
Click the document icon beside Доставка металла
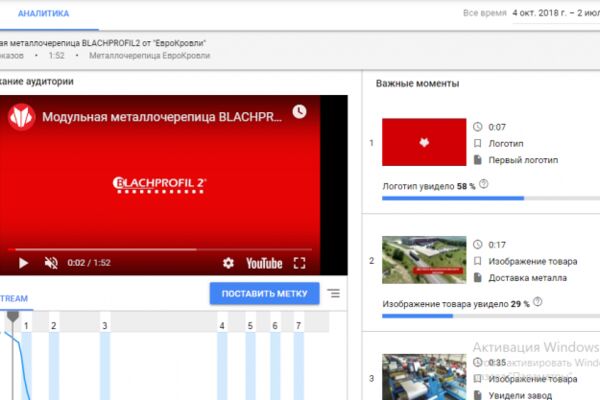(478, 278)
